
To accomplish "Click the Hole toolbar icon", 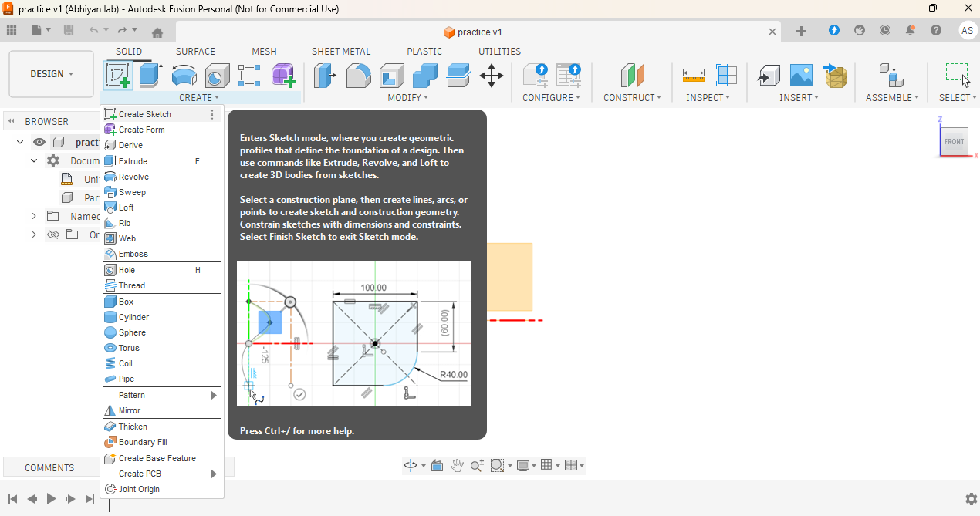I will coord(217,76).
